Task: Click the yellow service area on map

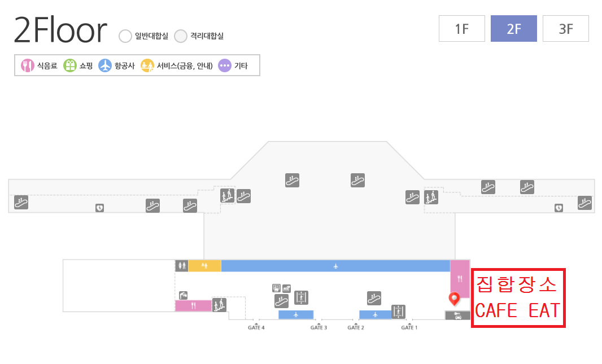Action: (204, 266)
